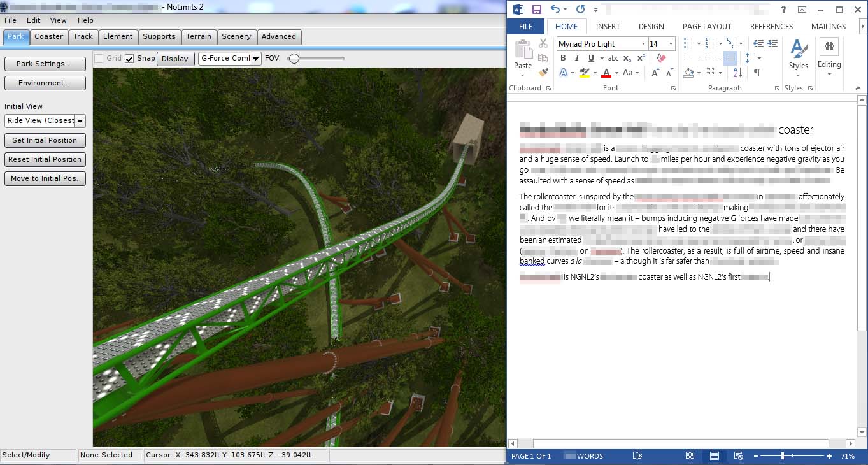Click the Bold formatting icon
Viewport: 868px width, 465px height.
(x=563, y=58)
